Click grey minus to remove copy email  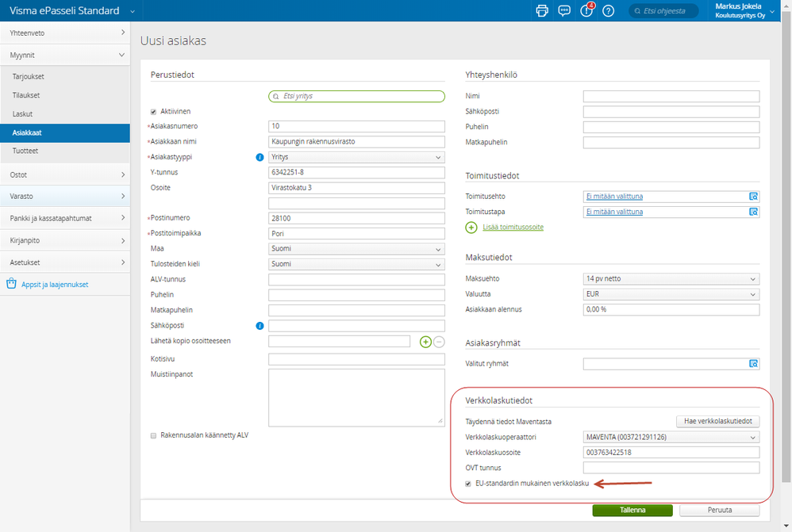(x=440, y=343)
